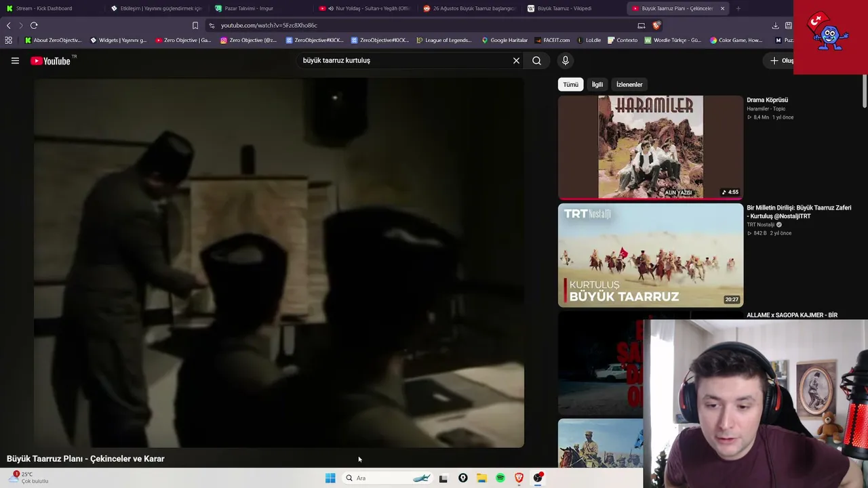
Task: Click the taskbar Ara search box
Action: coord(389,478)
